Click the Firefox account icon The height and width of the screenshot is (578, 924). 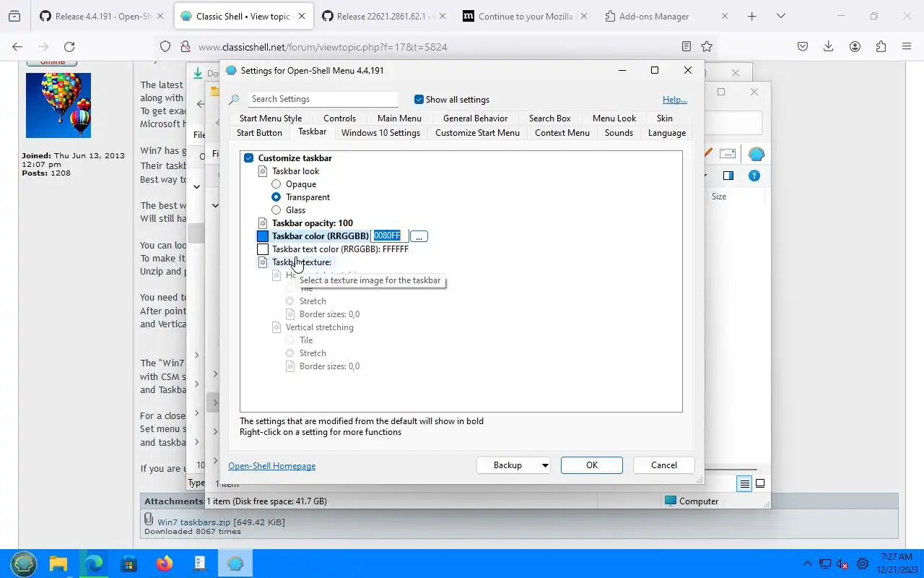point(855,46)
